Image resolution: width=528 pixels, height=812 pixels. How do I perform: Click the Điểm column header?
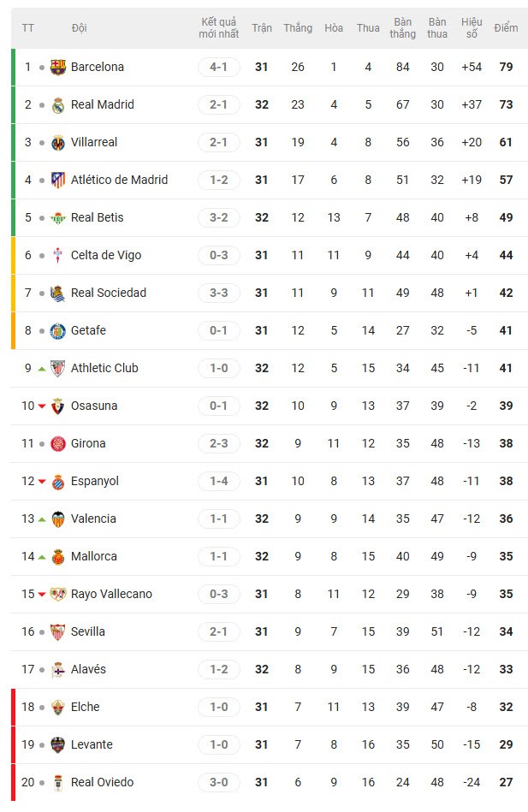[506, 28]
